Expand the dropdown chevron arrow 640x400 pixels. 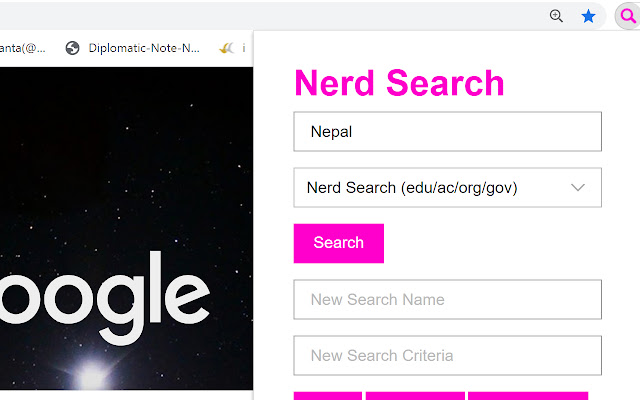click(x=577, y=188)
